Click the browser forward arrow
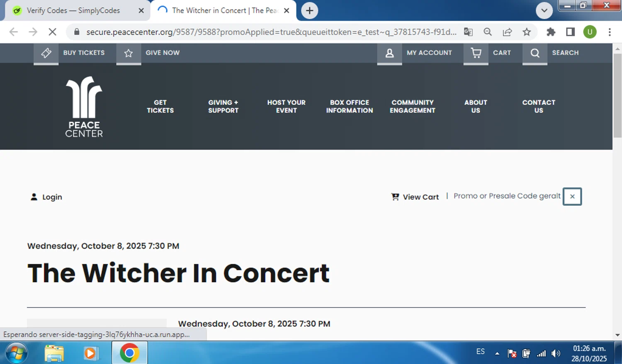622x364 pixels. [x=33, y=32]
